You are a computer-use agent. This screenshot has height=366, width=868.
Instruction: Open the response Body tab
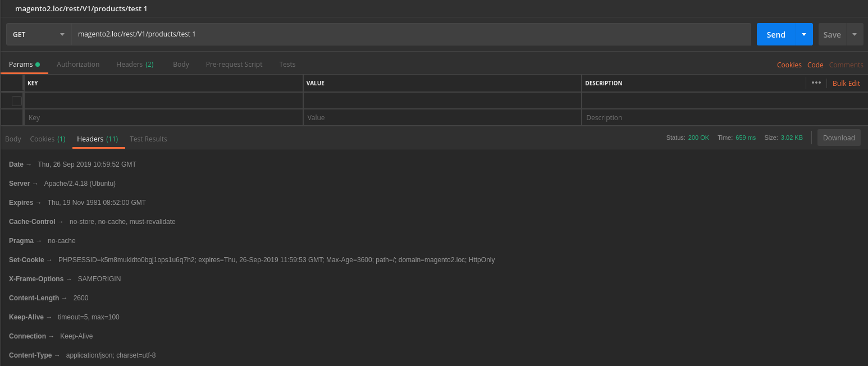click(x=13, y=139)
